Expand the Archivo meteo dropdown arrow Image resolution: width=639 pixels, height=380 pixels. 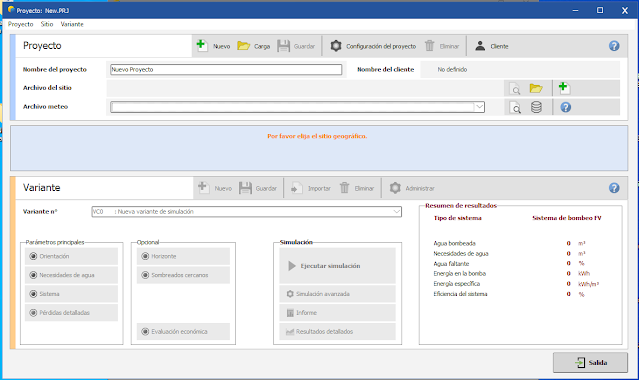(x=479, y=107)
